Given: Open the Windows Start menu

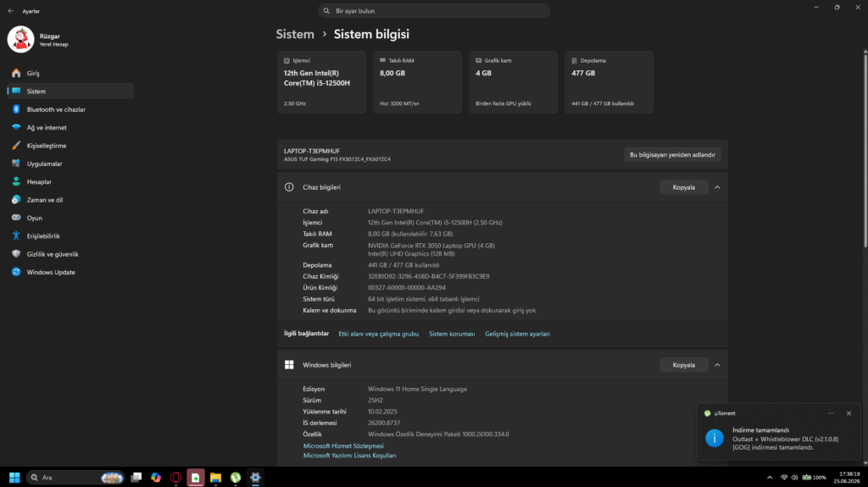Looking at the screenshot, I should click(15, 477).
